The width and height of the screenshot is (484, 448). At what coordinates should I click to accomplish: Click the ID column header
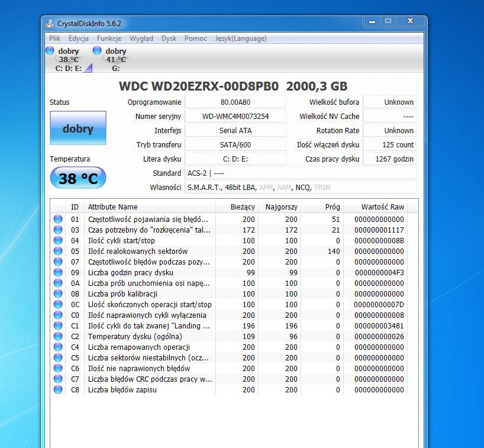75,207
